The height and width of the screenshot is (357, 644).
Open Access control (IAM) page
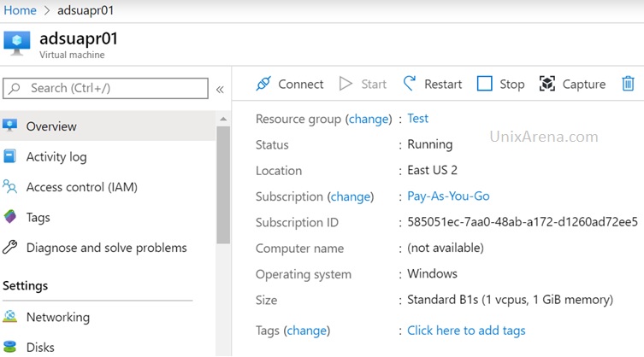108,187
